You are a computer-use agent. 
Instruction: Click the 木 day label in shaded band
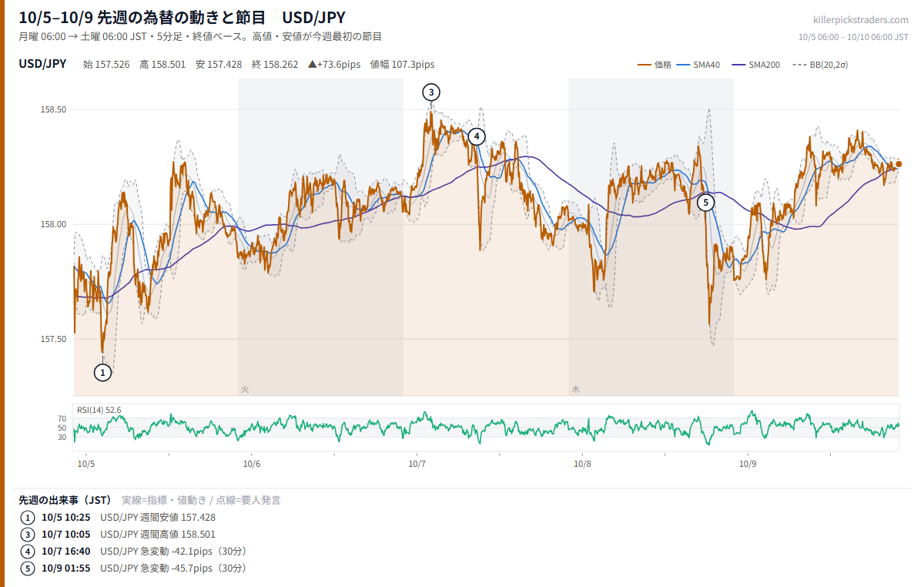(x=575, y=390)
